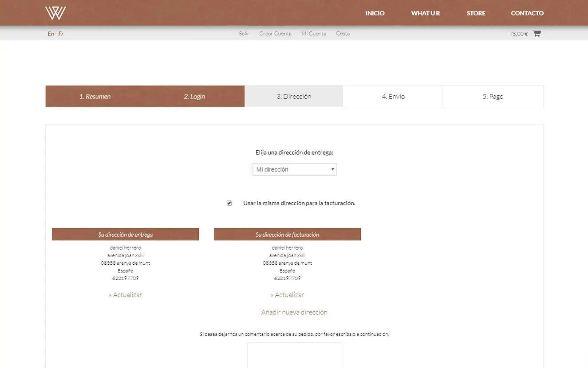The width and height of the screenshot is (588, 368).
Task: Open Mi Cuenta link
Action: [313, 34]
